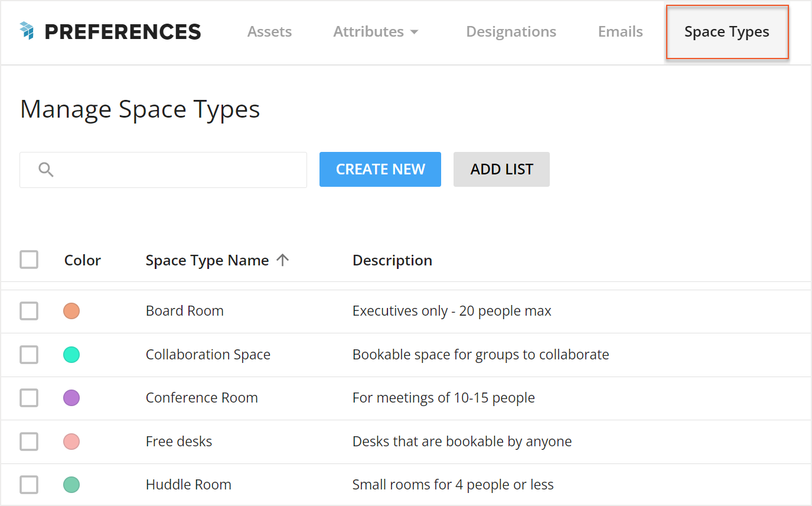
Task: Click Conference Room's purple color swatch
Action: (71, 398)
